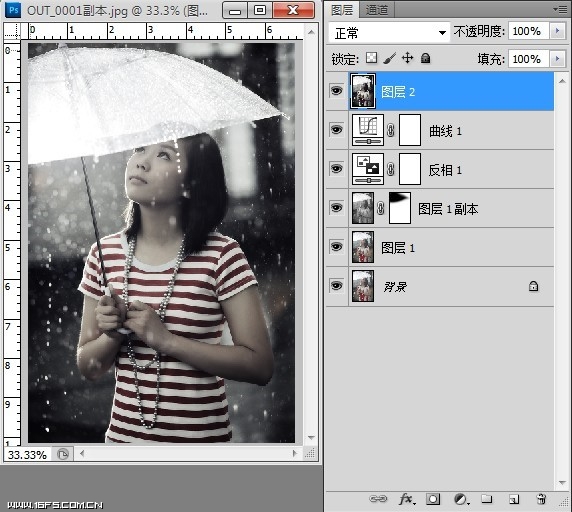
Task: Open the blend mode dropdown 正常
Action: point(389,32)
